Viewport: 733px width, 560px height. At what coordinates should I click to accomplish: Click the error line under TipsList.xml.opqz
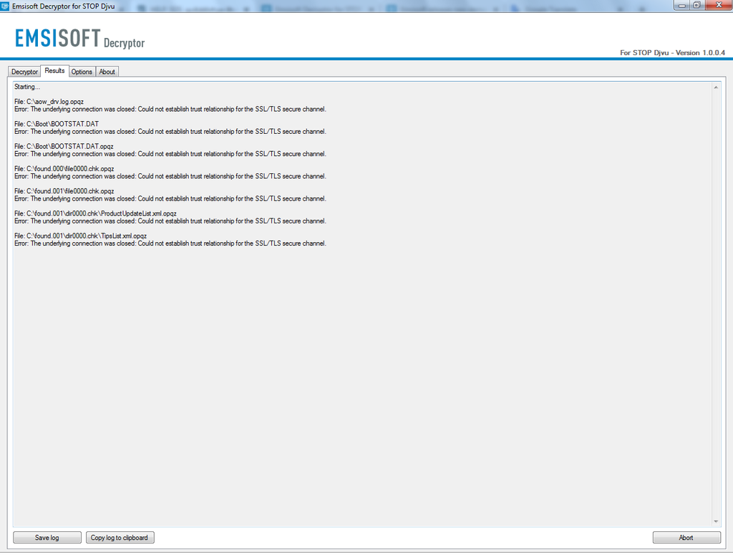[170, 243]
